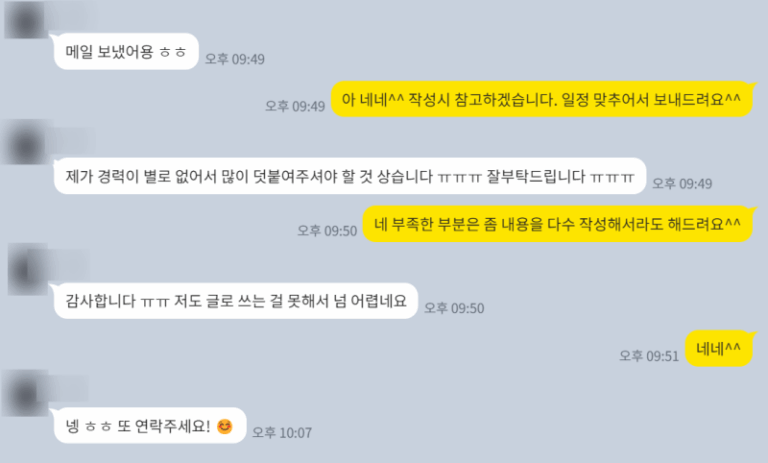Click the timestamp 오후 09:51

[x=649, y=356]
